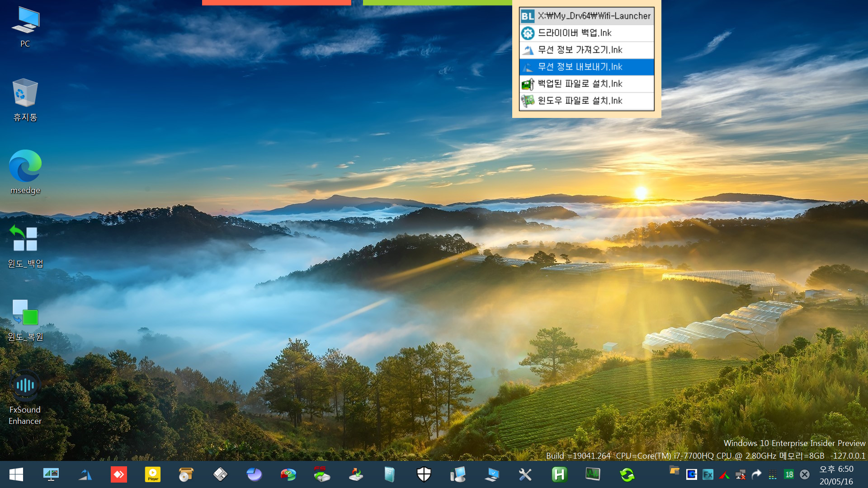
Task: Click the white curved arrow tray icon
Action: pyautogui.click(x=756, y=474)
